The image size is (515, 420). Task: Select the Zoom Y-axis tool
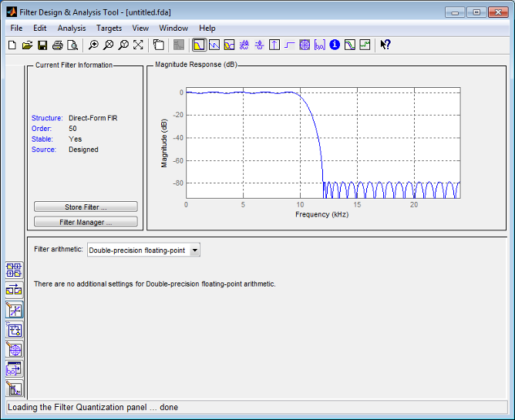(123, 45)
